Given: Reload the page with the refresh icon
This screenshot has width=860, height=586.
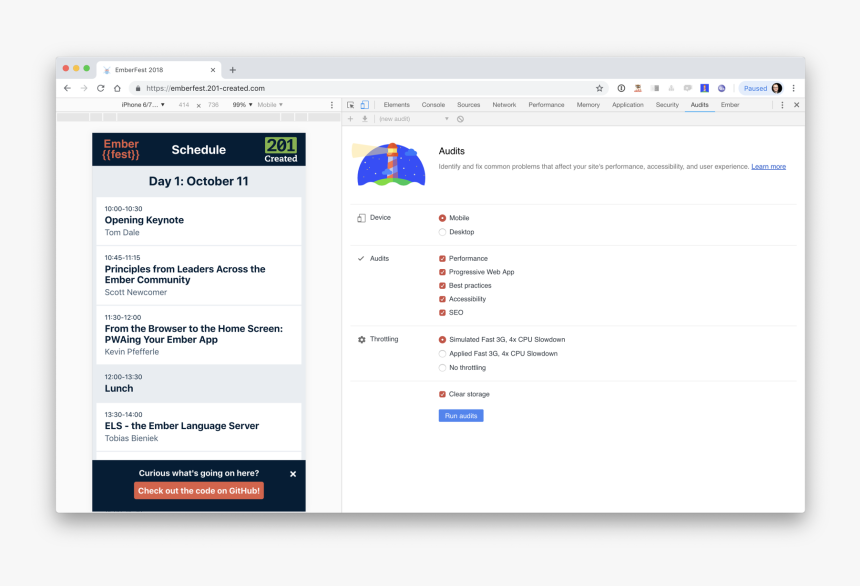Looking at the screenshot, I should (x=100, y=88).
